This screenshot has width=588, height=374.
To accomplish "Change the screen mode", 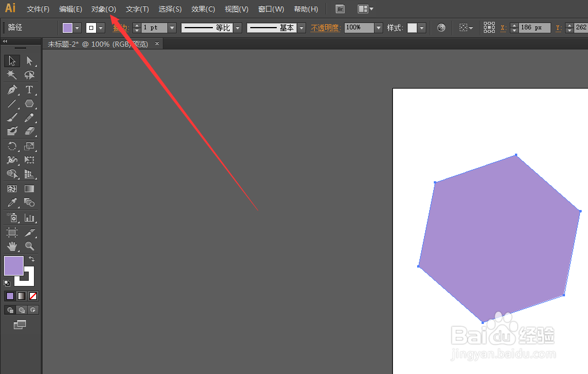I will pyautogui.click(x=20, y=325).
